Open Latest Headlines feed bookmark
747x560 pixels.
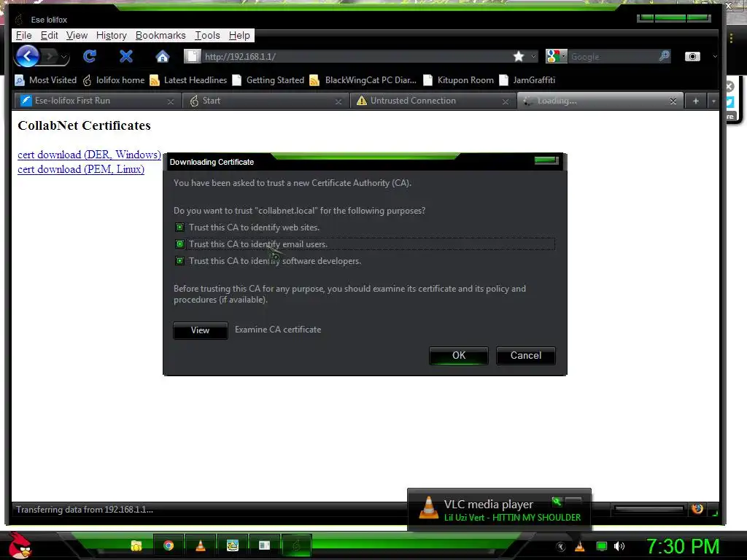coord(188,80)
